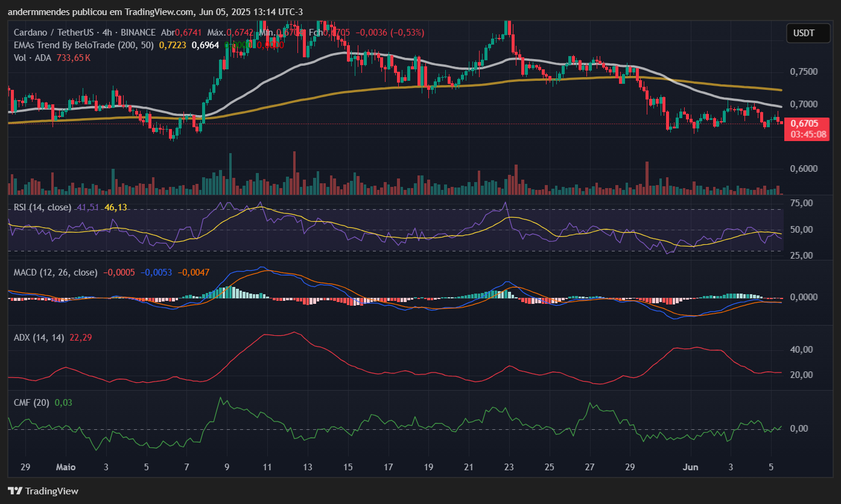Click the 29 label left of Maio
The height and width of the screenshot is (504, 841).
click(25, 467)
